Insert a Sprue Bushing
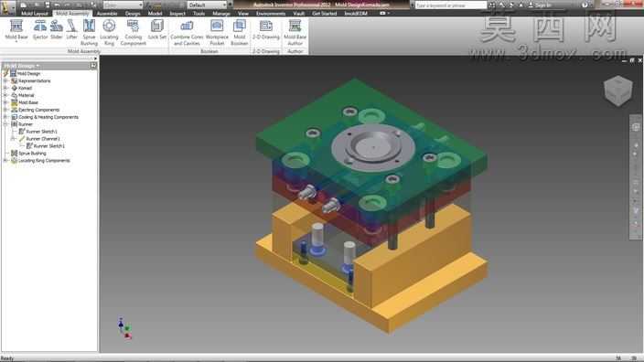Viewport: 644px width, 362px height. [x=89, y=32]
